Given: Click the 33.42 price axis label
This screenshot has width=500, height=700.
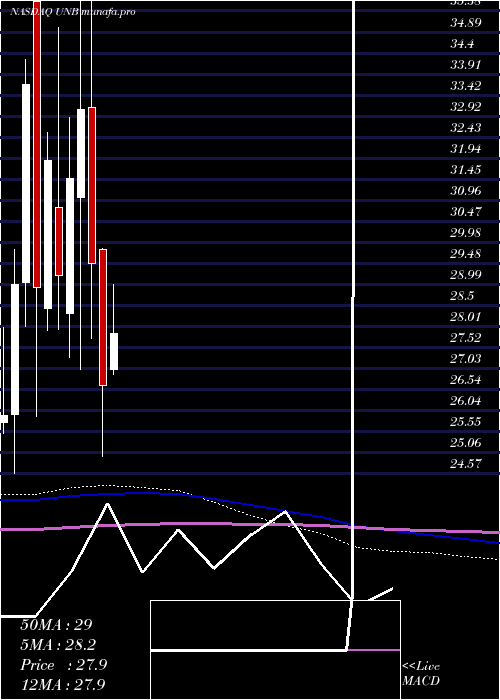Looking at the screenshot, I should coord(466,86).
